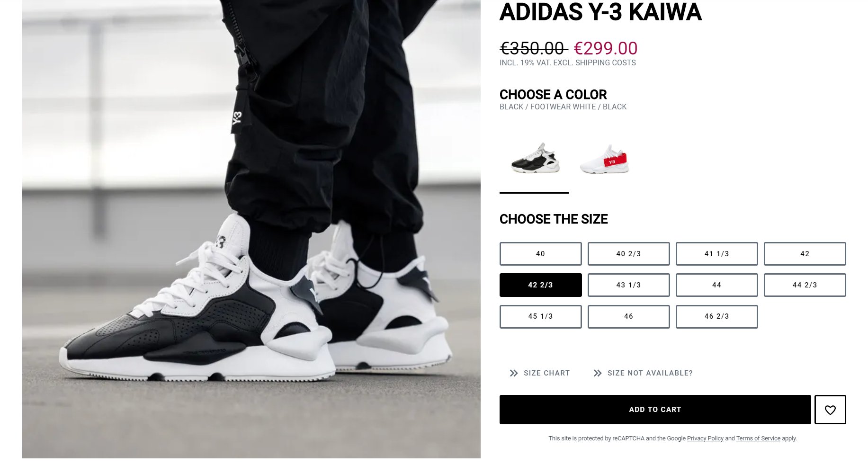The image size is (868, 465).
Task: Select the black and white Kaiwa color thumbnail
Action: 536,158
